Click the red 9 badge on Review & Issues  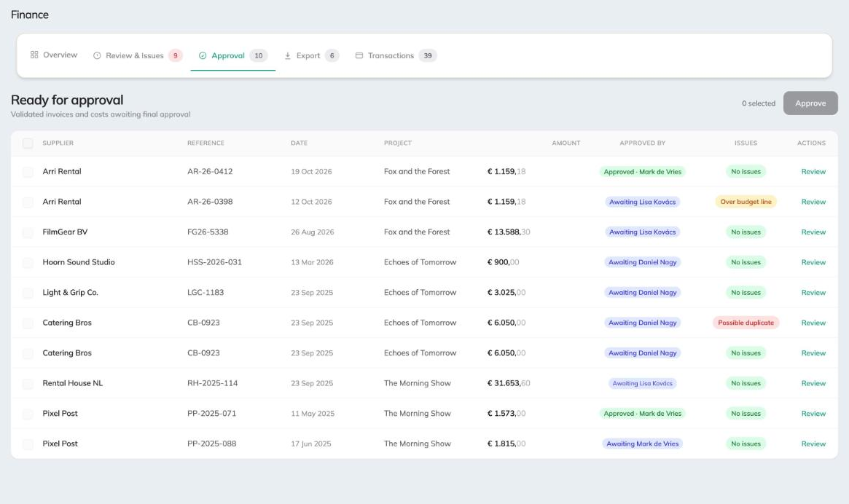pos(176,55)
